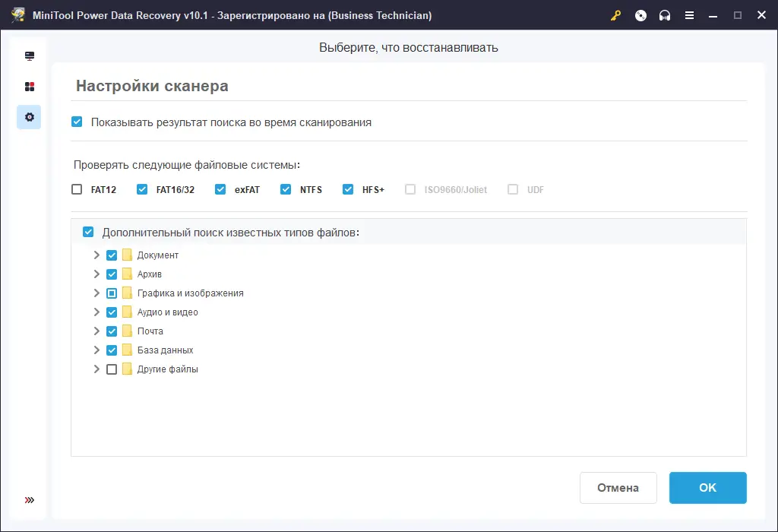Viewport: 778px width, 532px height.
Task: Uncheck the NTFS file system
Action: pyautogui.click(x=286, y=189)
